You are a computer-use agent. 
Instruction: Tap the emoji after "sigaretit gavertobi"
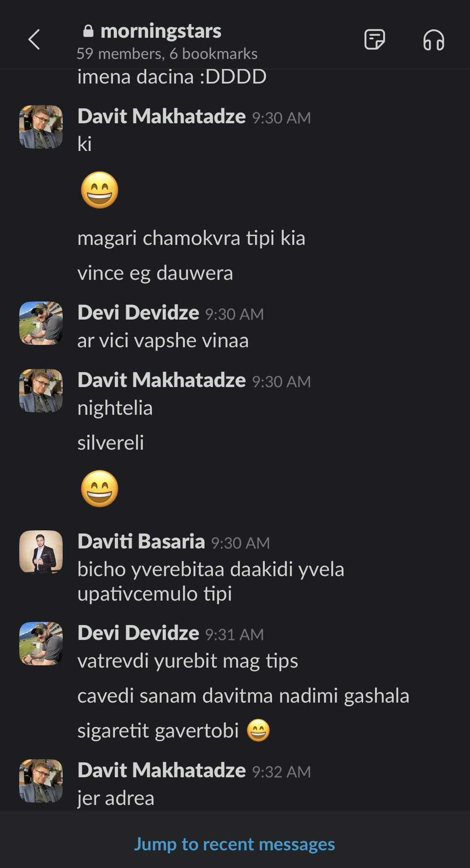click(x=258, y=731)
